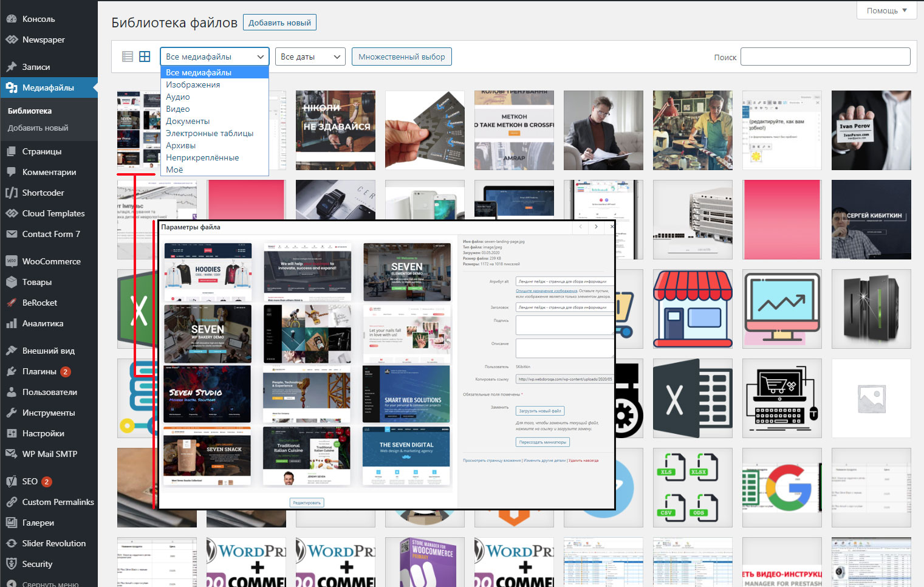
Task: Click the Подпись caption textarea
Action: click(564, 326)
